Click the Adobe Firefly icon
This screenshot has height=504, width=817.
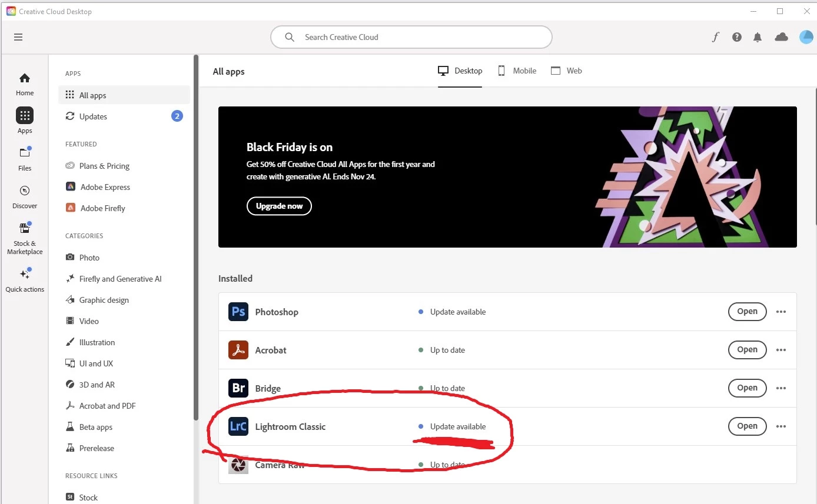click(x=70, y=208)
